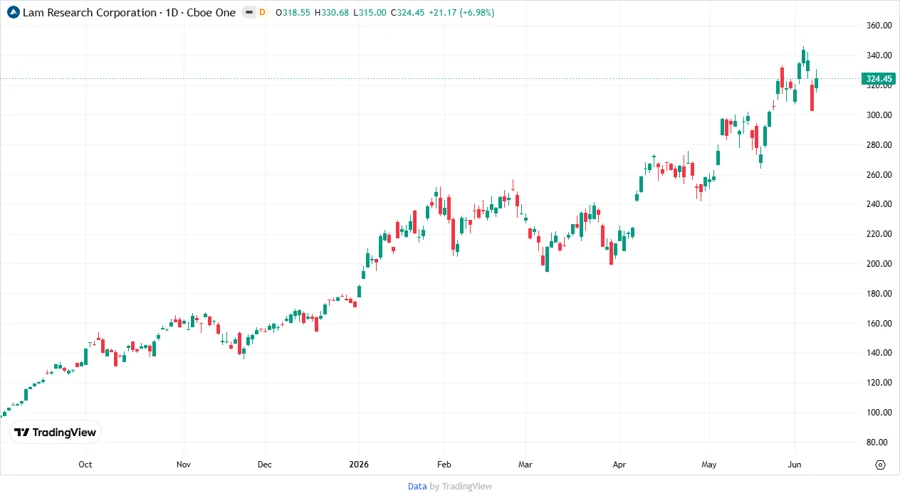The image size is (900, 498).
Task: Open the Data link below chart
Action: tap(417, 486)
